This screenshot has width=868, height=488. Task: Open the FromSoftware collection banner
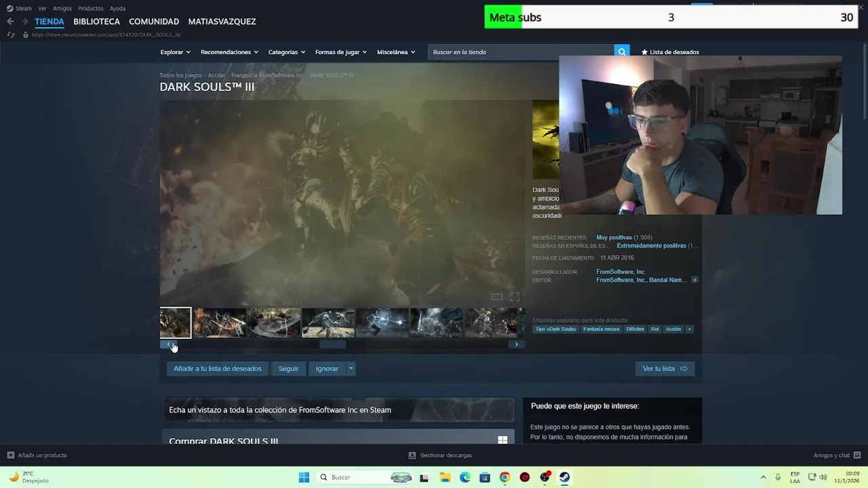tap(338, 410)
